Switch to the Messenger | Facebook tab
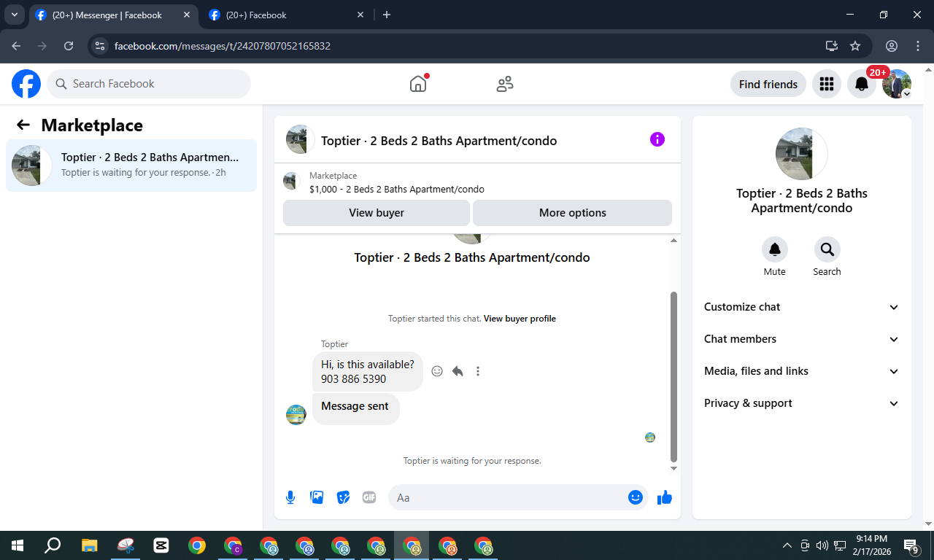The height and width of the screenshot is (560, 934). [115, 15]
